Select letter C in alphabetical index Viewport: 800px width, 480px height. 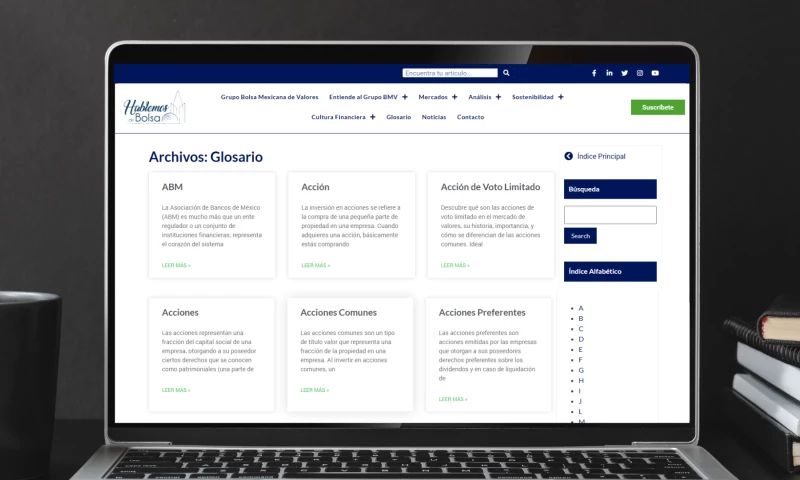click(581, 329)
